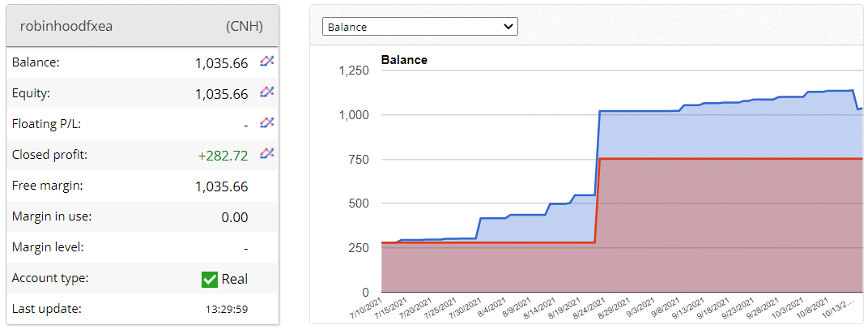The height and width of the screenshot is (334, 868).
Task: Click the Free margin row label
Action: [40, 186]
